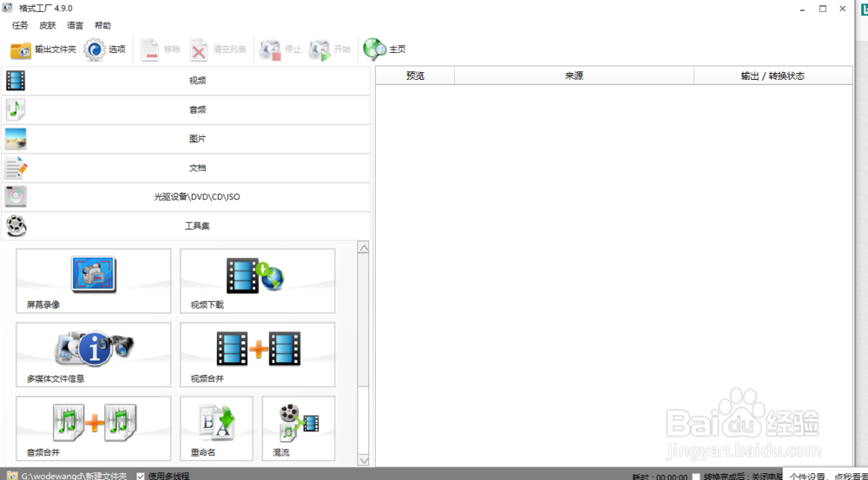The width and height of the screenshot is (868, 480).
Task: Click the 清空列表 clear list icon
Action: (x=200, y=49)
